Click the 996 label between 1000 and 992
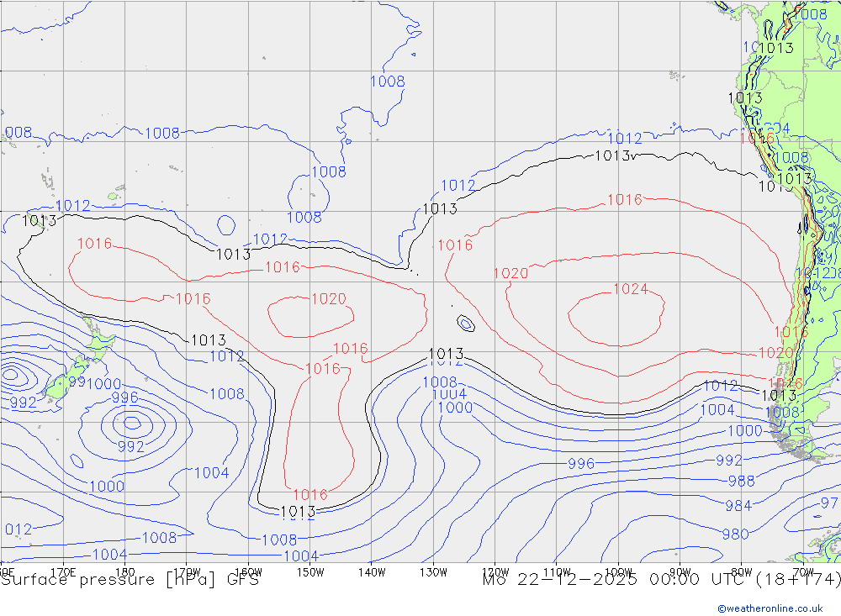Image resolution: width=841 pixels, height=616 pixels. coord(581,464)
